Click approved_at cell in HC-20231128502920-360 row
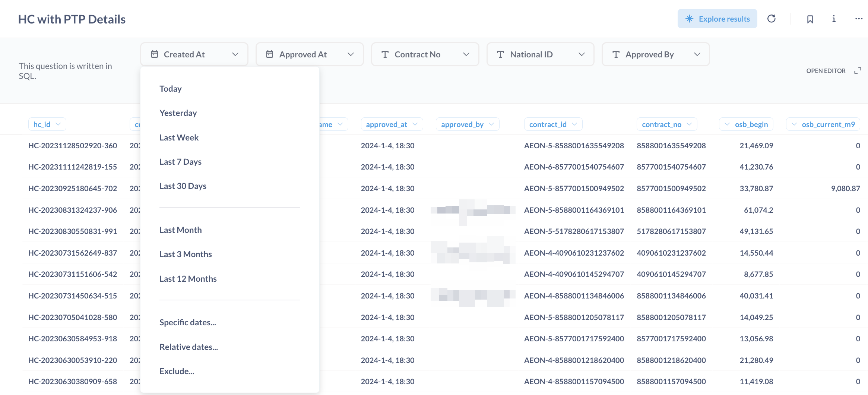868x395 pixels. pos(388,146)
